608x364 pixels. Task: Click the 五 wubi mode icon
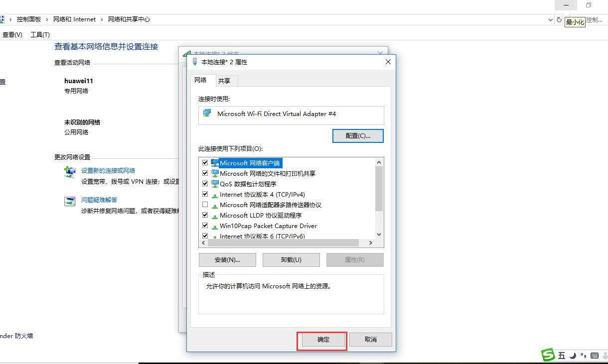tap(562, 356)
